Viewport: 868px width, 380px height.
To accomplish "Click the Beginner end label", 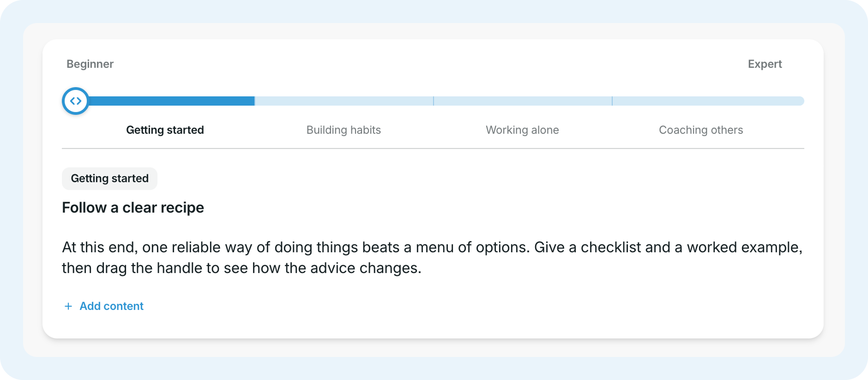I will click(x=90, y=64).
